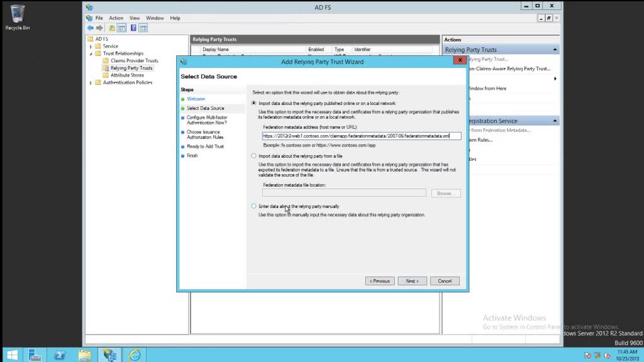Click the Identifier column header
Screen dimensions: 644x362
tap(362, 49)
